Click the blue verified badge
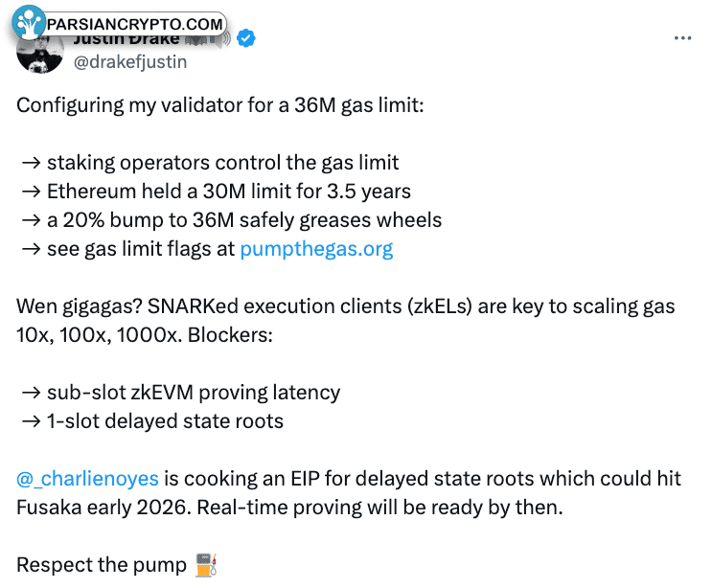The image size is (712, 588). coord(246,38)
